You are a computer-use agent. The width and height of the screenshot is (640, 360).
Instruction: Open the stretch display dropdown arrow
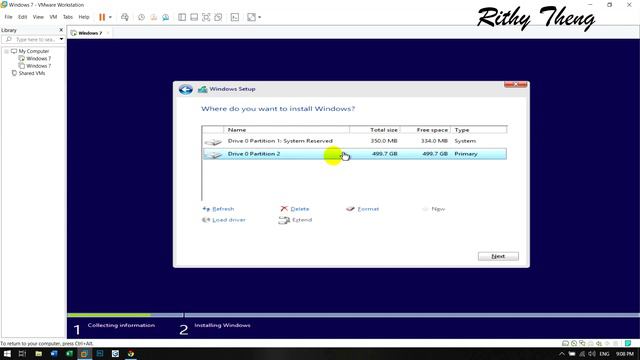click(260, 17)
